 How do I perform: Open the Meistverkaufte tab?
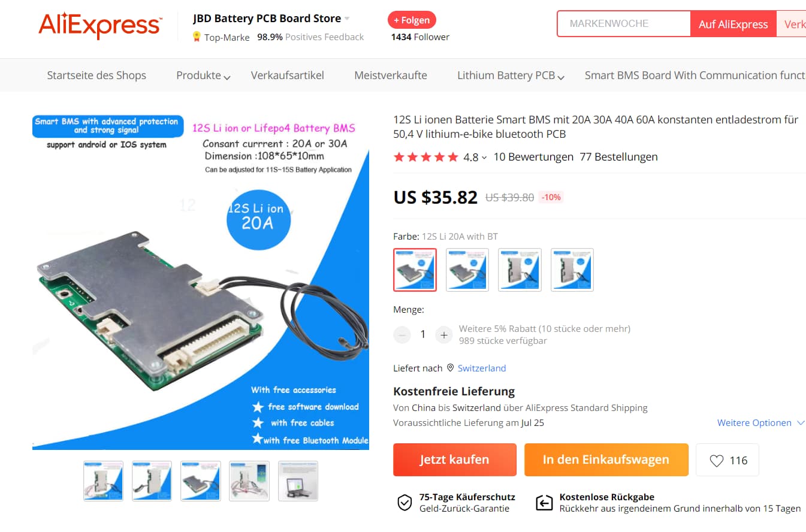point(391,75)
